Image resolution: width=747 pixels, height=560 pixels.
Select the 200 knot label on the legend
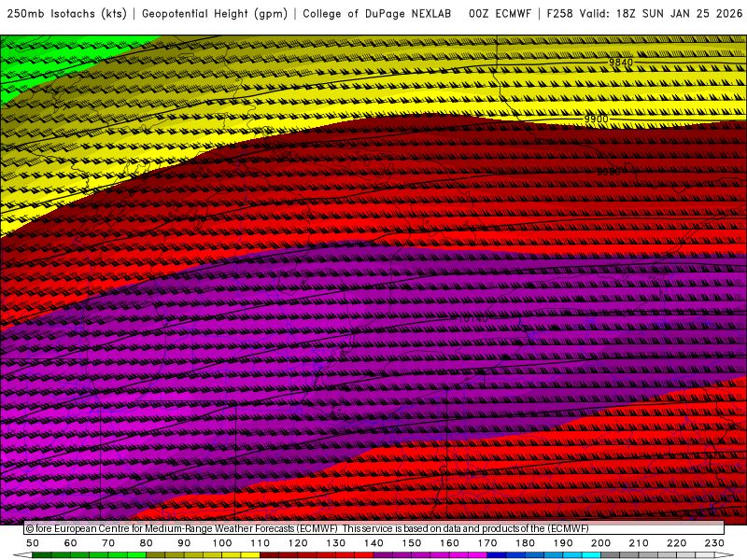click(x=601, y=543)
